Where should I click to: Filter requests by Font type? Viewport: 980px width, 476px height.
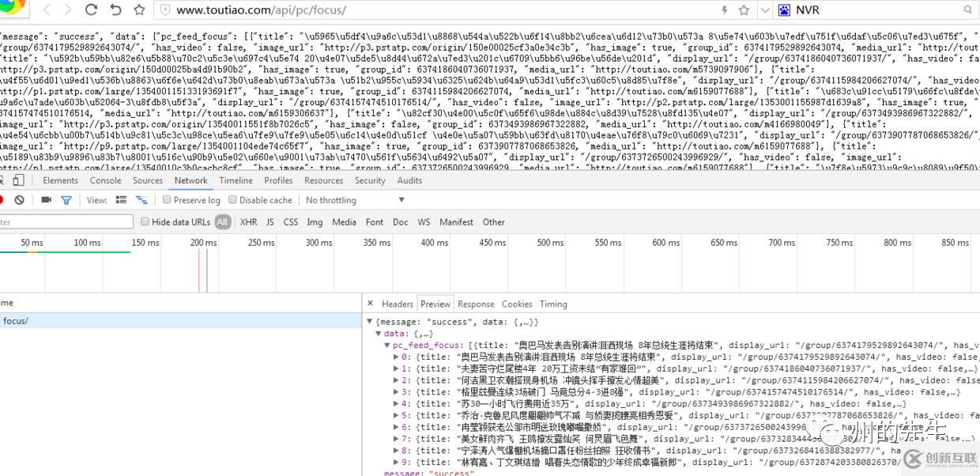[375, 222]
